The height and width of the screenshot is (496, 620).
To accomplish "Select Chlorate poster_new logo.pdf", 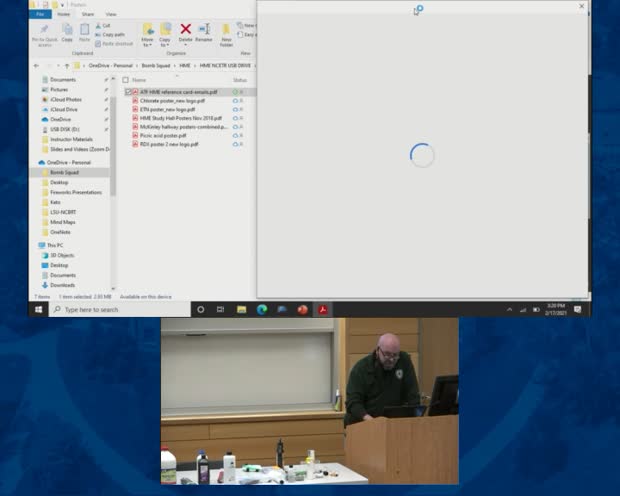I will [172, 101].
